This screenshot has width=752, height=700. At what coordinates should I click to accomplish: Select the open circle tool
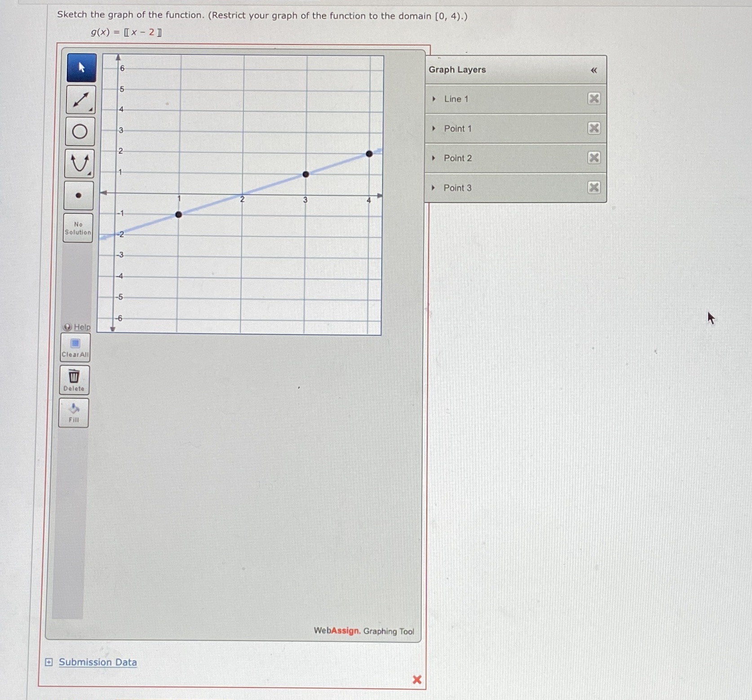[x=80, y=132]
